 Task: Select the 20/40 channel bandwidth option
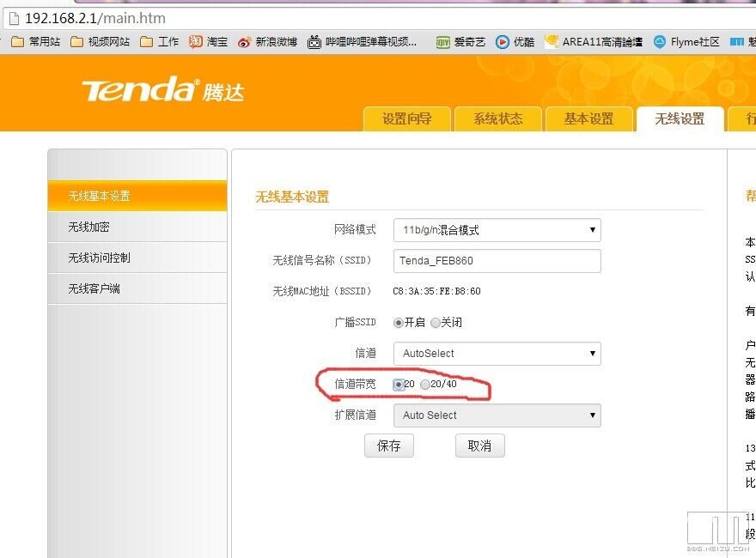coord(425,385)
